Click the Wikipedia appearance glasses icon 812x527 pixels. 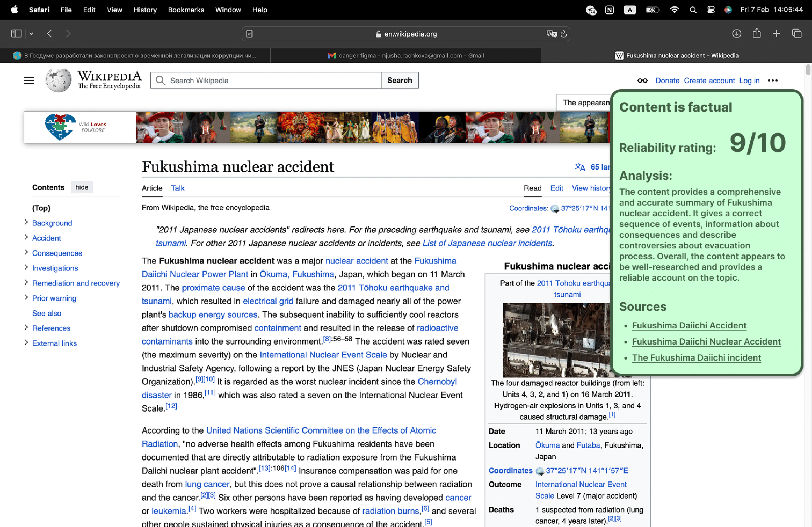point(642,80)
